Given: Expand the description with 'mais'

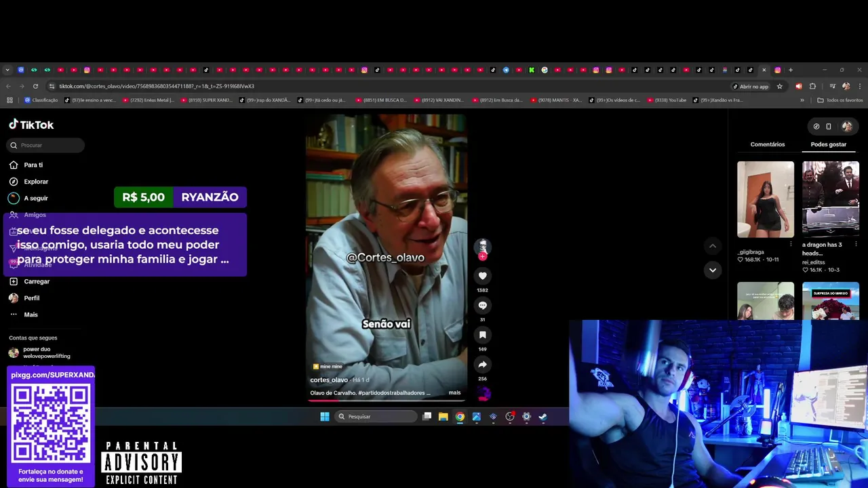Looking at the screenshot, I should (454, 392).
